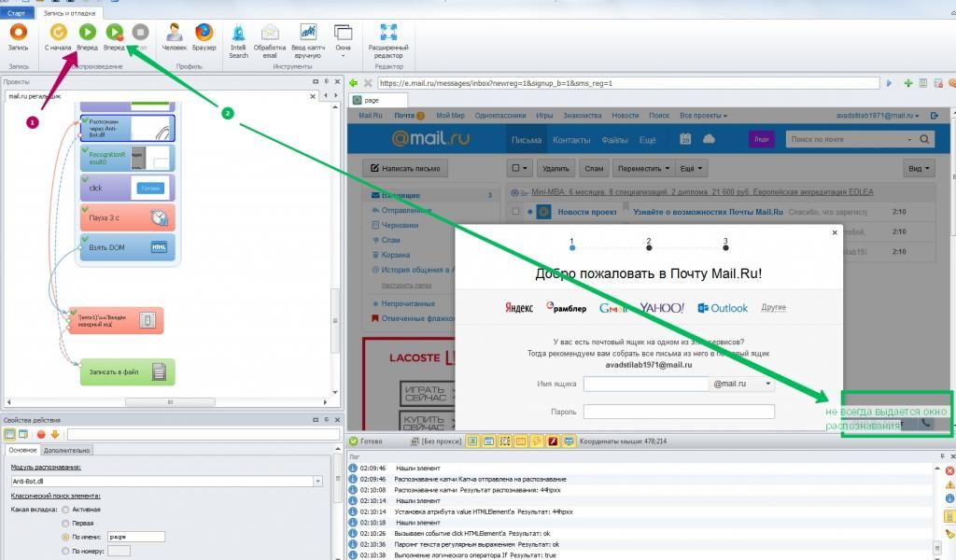
Task: Choose the Активная tab radio option
Action: [66, 510]
